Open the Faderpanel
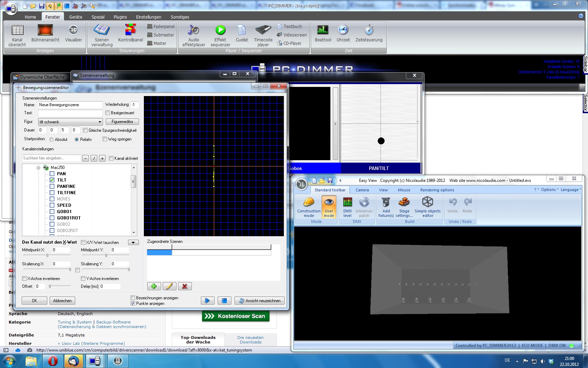 pyautogui.click(x=161, y=27)
